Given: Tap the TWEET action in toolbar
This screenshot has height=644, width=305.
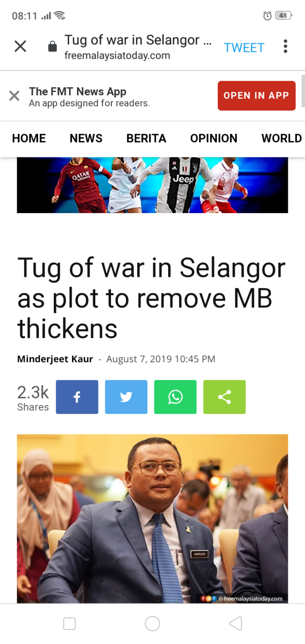Looking at the screenshot, I should [x=244, y=48].
